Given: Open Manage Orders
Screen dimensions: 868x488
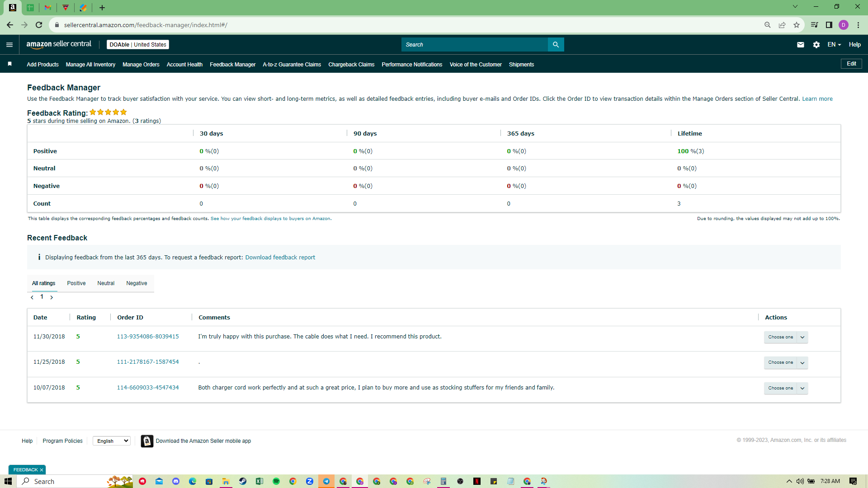Looking at the screenshot, I should tap(141, 65).
